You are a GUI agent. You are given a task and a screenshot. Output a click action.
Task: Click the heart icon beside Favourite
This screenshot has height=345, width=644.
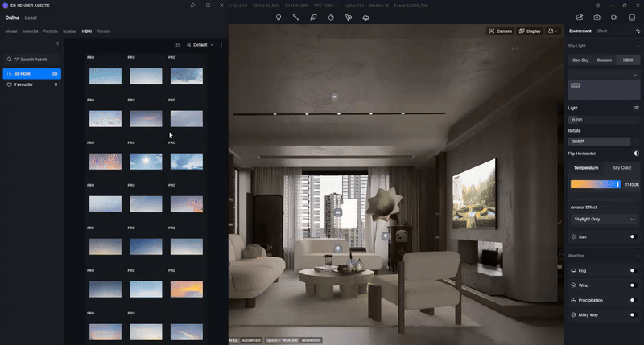pos(9,84)
